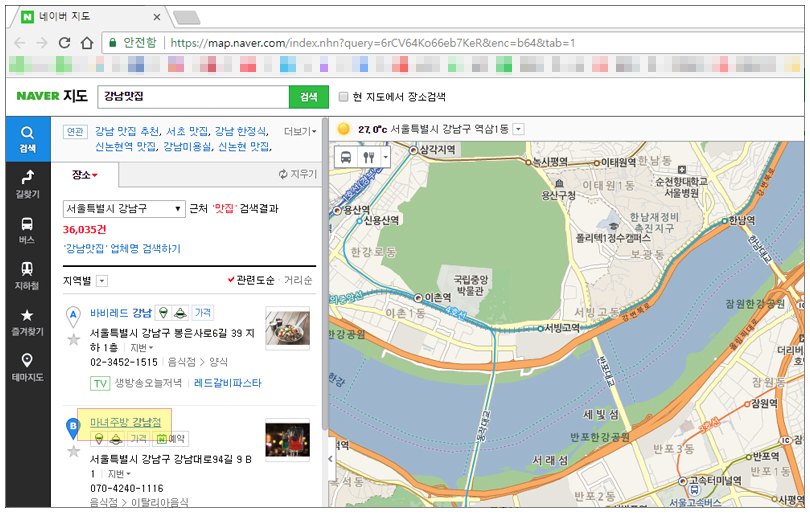Sort results by 거리순
Image resolution: width=810 pixels, height=514 pixels.
tap(298, 280)
